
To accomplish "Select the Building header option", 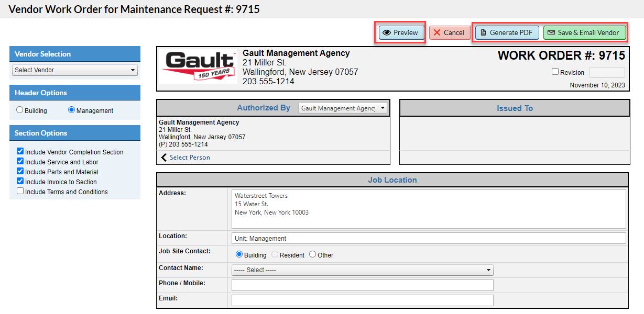I will [x=20, y=110].
